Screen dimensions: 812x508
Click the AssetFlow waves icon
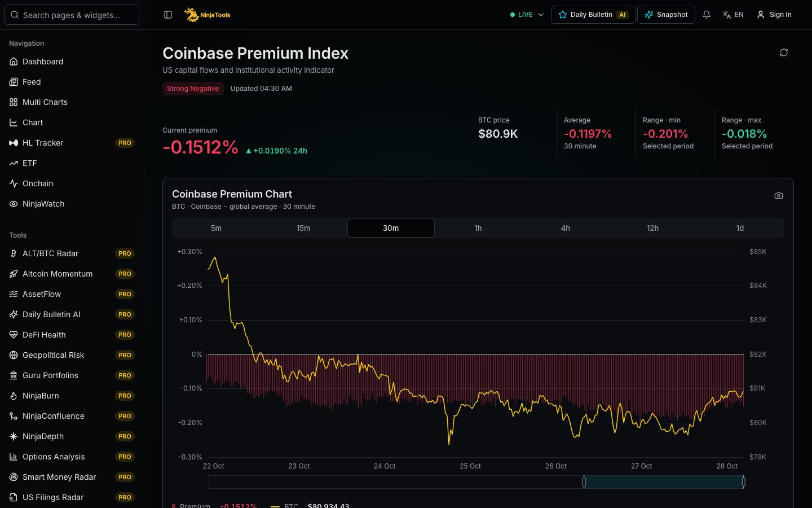(x=14, y=294)
